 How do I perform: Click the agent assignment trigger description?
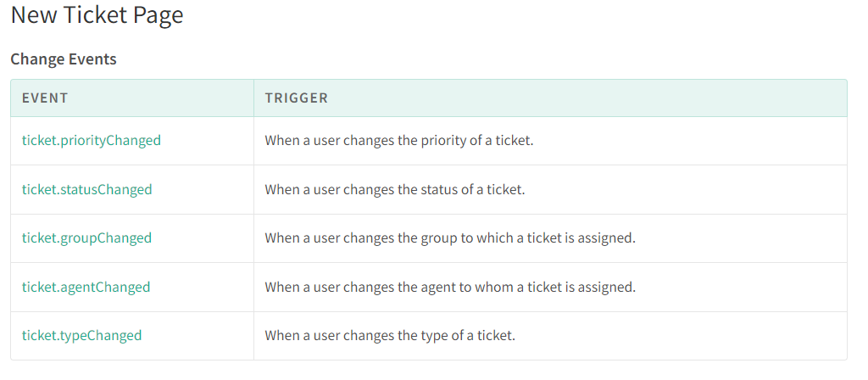(450, 287)
